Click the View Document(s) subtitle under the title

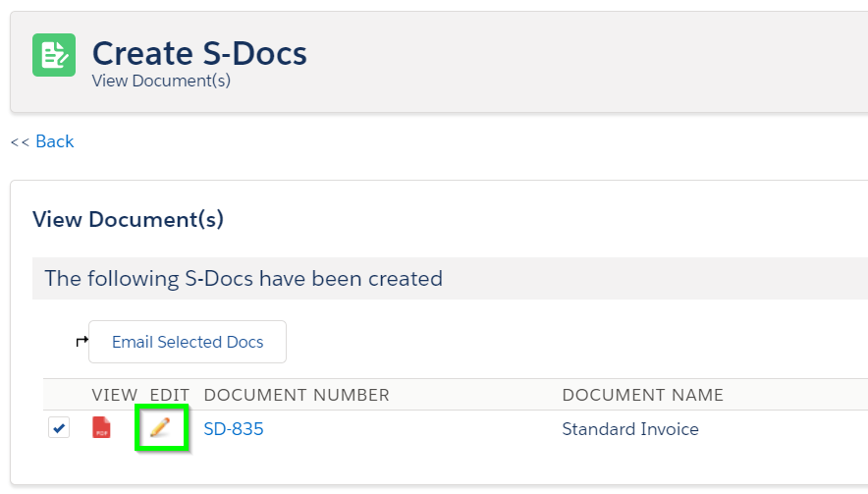coord(161,81)
